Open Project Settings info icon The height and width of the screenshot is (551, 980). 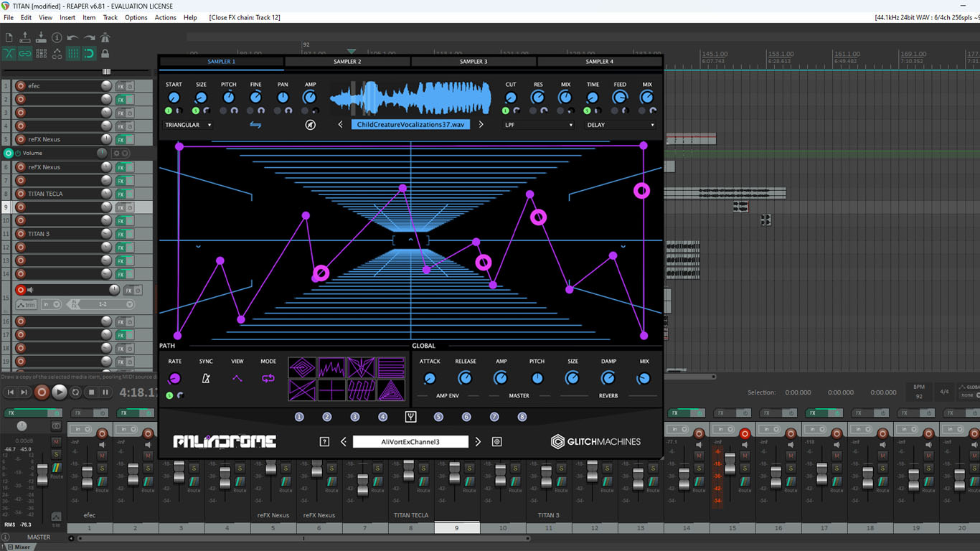click(57, 37)
